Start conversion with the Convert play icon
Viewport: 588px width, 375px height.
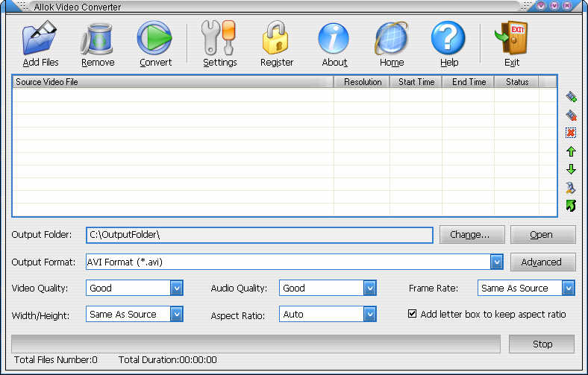coord(154,38)
